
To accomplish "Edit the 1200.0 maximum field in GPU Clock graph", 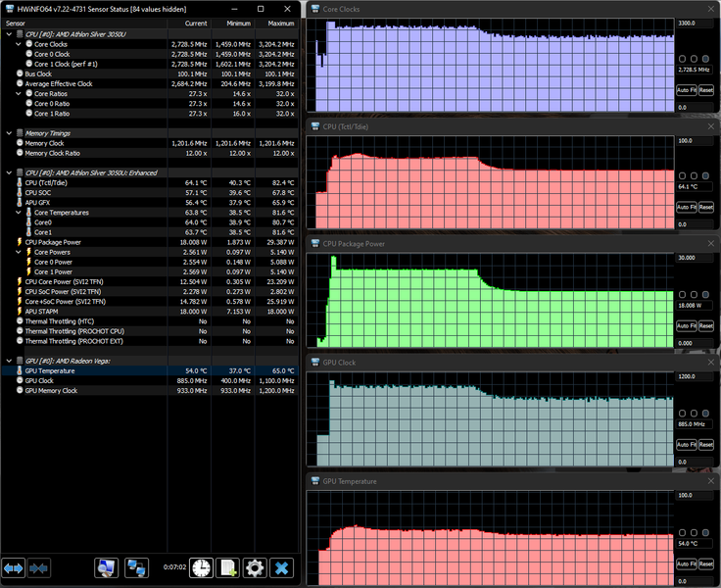I will point(695,376).
